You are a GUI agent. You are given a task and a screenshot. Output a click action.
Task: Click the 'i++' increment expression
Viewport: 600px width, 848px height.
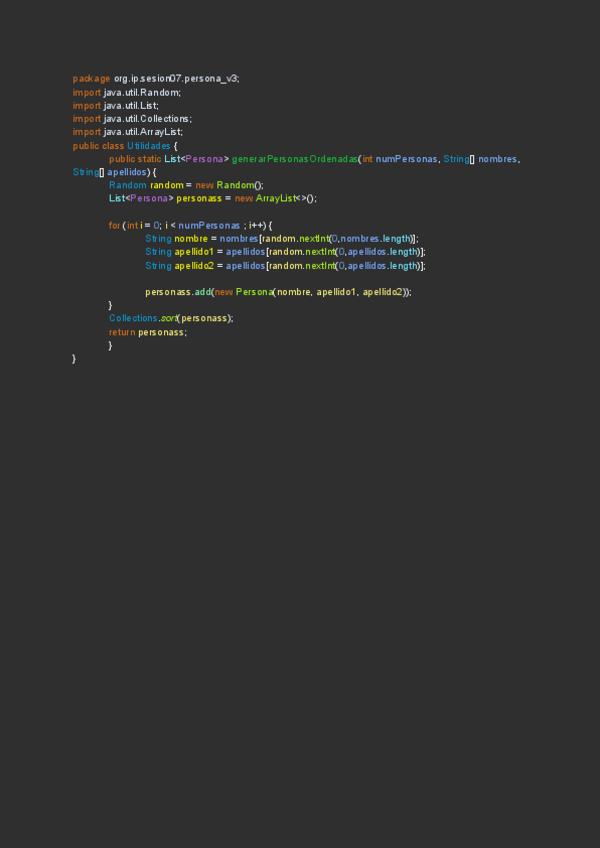[257, 225]
